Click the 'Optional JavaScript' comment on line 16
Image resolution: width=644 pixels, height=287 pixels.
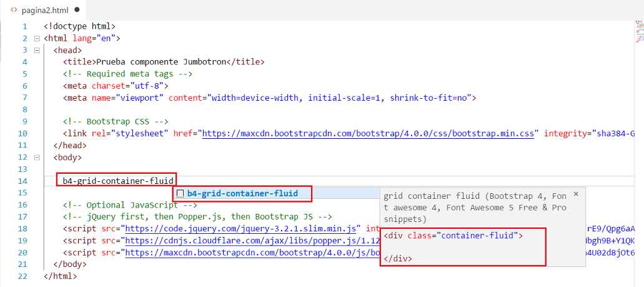(x=130, y=204)
